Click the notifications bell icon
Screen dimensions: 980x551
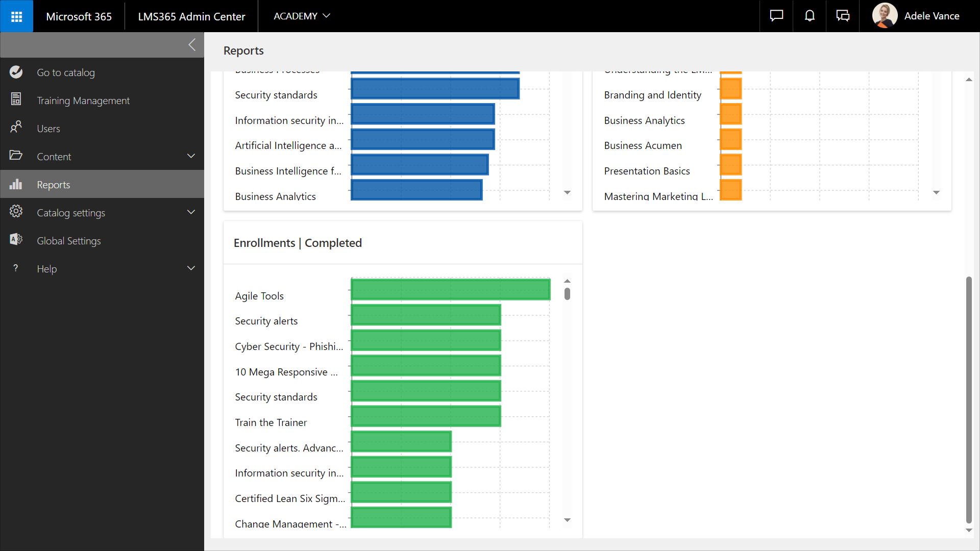(x=810, y=16)
